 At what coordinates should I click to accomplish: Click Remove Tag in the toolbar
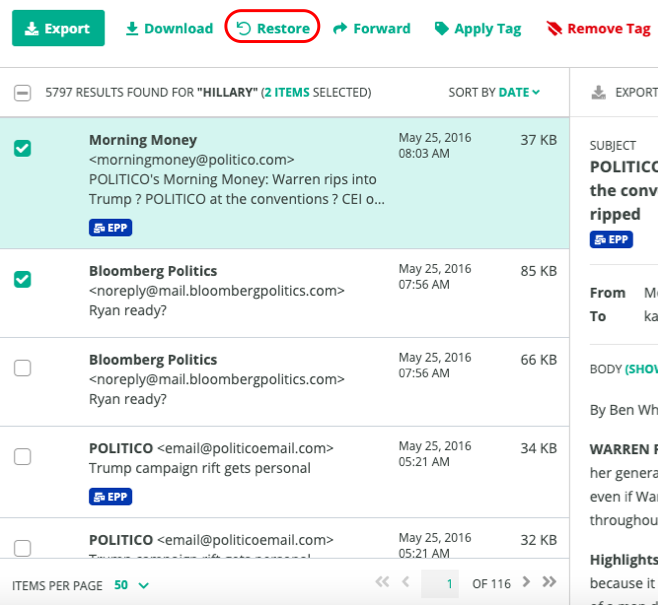tap(598, 29)
